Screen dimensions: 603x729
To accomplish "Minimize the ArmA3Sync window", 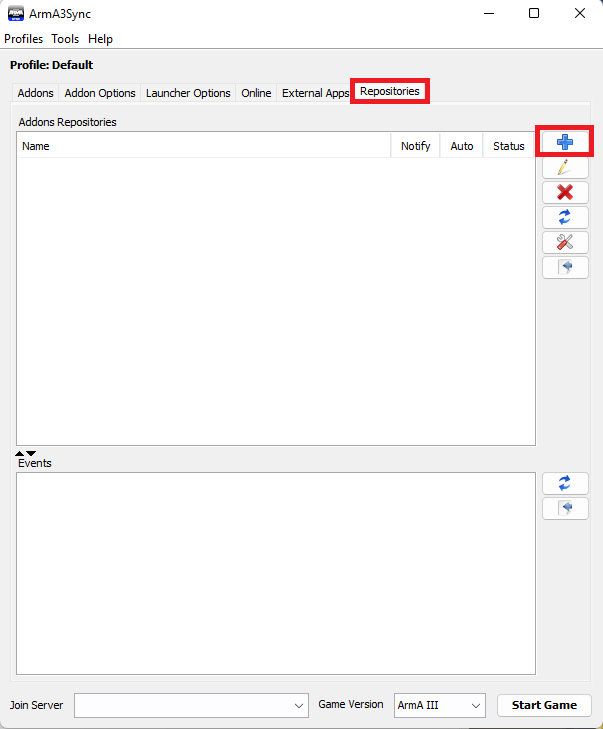I will (489, 13).
